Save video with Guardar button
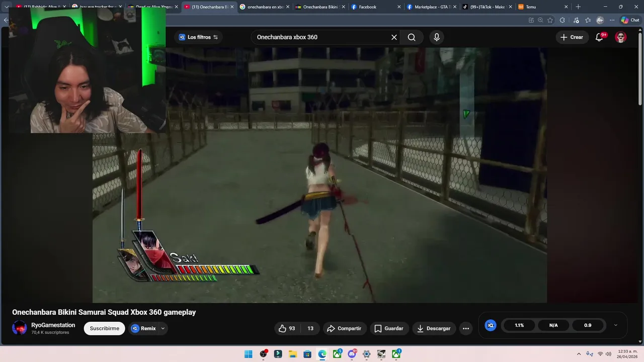The image size is (644, 362). [x=389, y=328]
